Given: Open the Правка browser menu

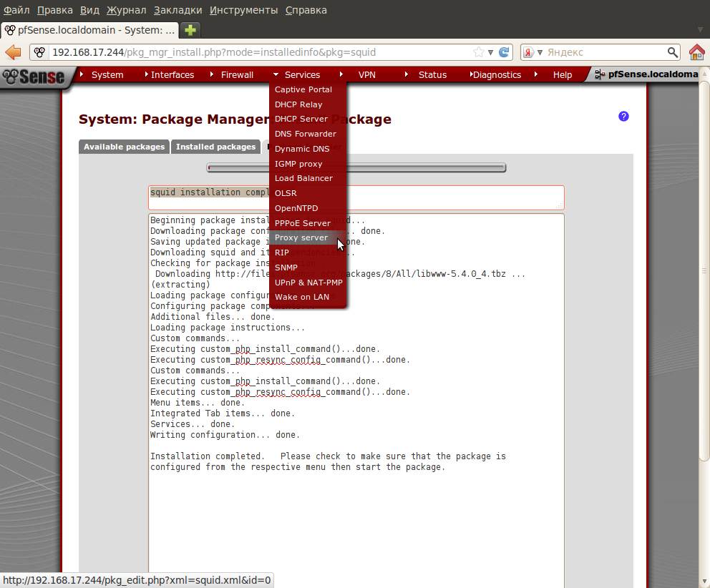Looking at the screenshot, I should [x=55, y=10].
